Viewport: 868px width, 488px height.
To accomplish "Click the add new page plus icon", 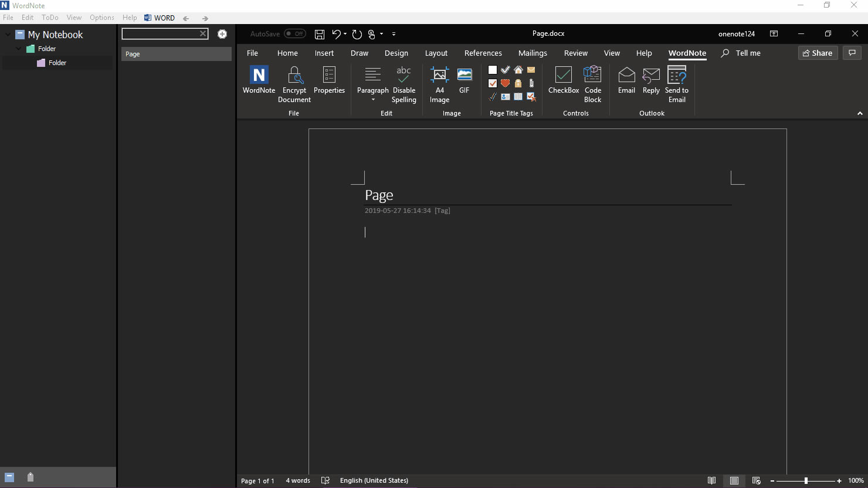I will (222, 34).
